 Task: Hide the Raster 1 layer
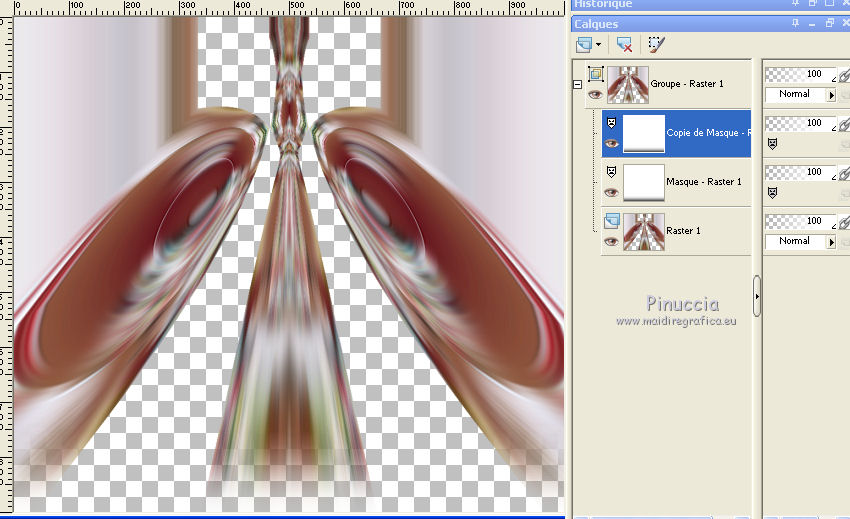(x=611, y=241)
